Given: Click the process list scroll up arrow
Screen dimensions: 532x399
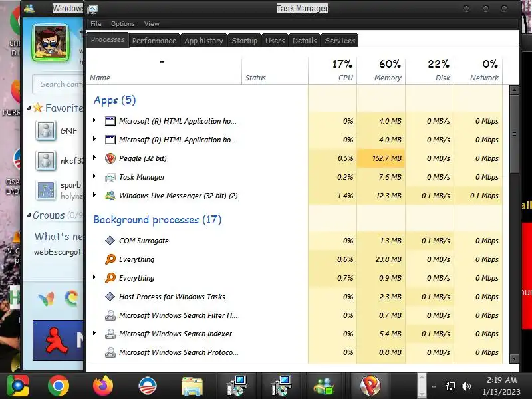Looking at the screenshot, I should coord(514,90).
